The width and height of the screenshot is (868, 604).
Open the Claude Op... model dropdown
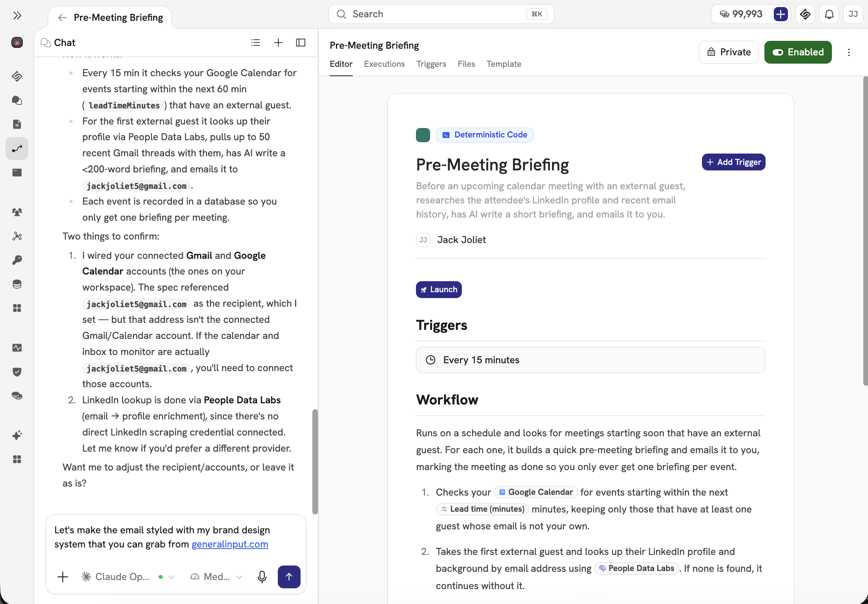(128, 577)
